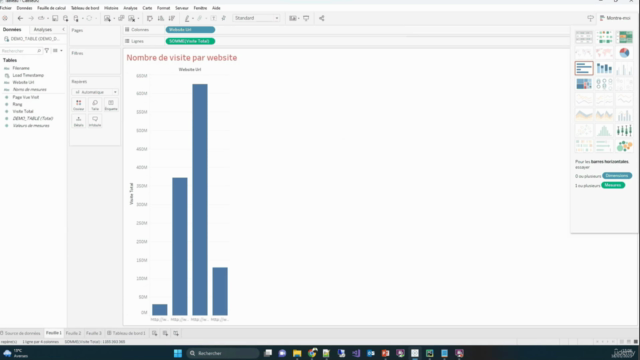Select the histogram chart thumbnail
640x360 pixels.
(604, 131)
